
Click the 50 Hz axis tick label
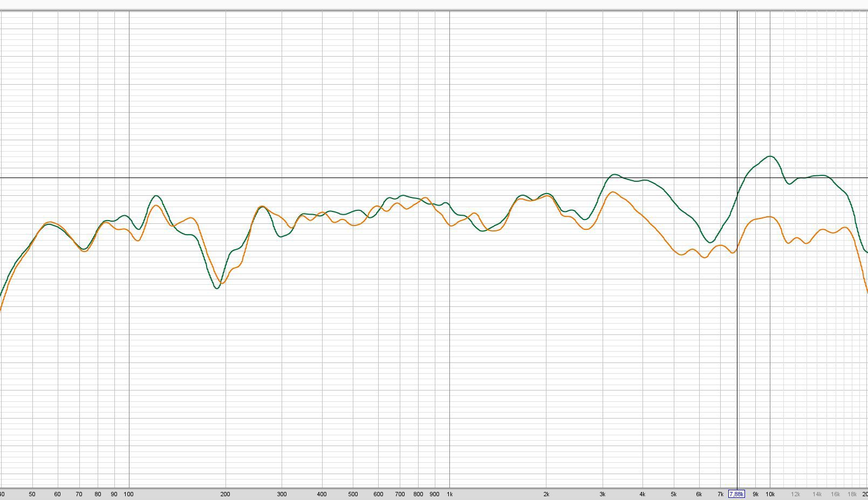point(32,494)
